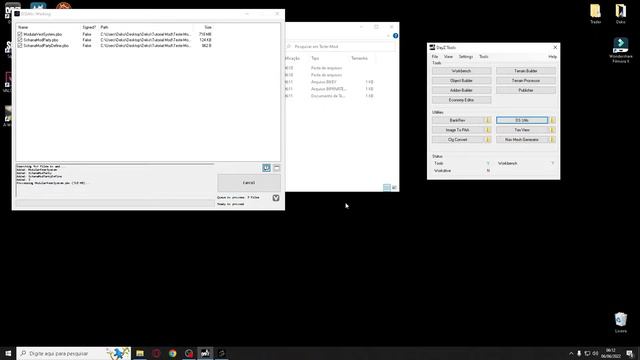Uncheck SchanaModParty.pbo in the file list
Image resolution: width=640 pixels, height=360 pixels.
20,40
